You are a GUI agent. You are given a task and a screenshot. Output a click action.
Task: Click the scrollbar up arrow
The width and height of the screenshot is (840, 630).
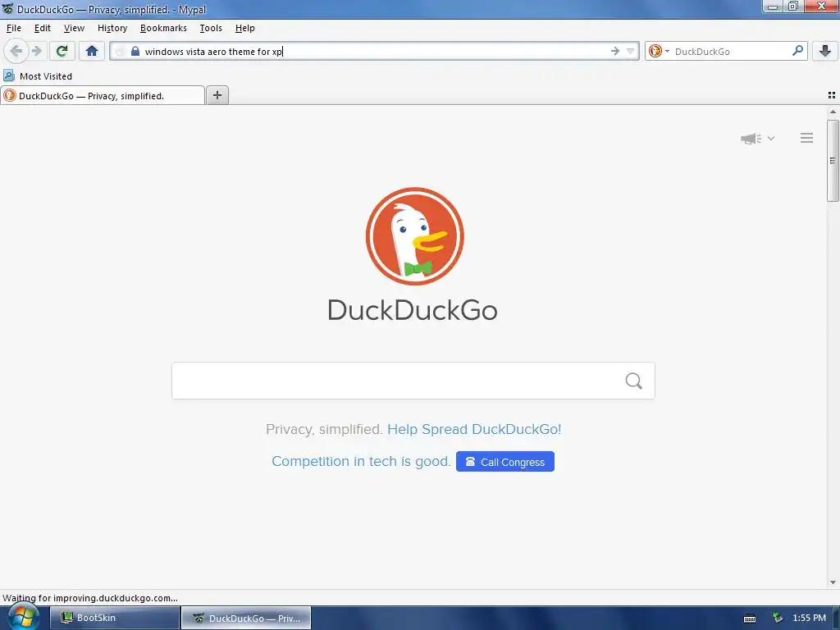(833, 112)
